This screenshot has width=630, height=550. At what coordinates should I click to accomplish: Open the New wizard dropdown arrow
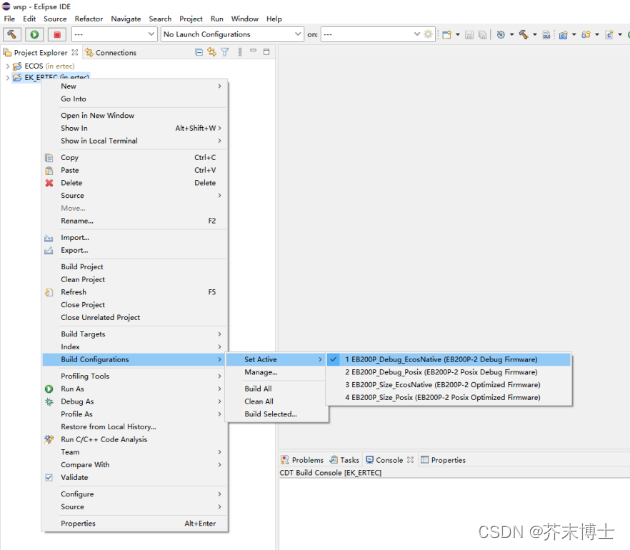click(458, 35)
